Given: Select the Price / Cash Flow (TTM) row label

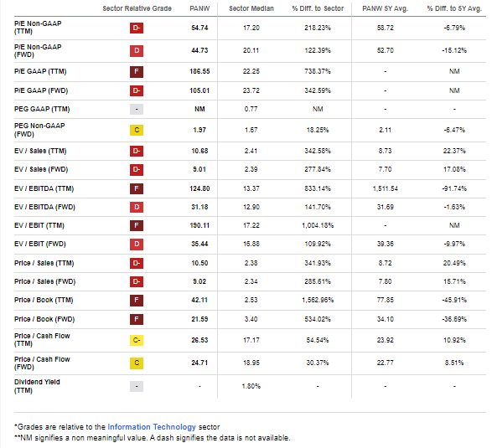Looking at the screenshot, I should click(42, 339).
